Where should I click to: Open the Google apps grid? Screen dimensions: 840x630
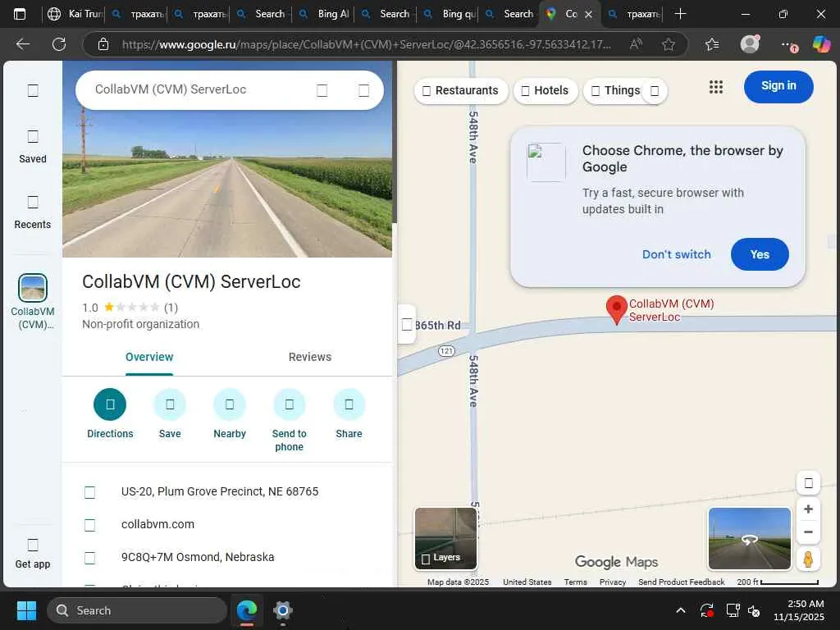715,87
